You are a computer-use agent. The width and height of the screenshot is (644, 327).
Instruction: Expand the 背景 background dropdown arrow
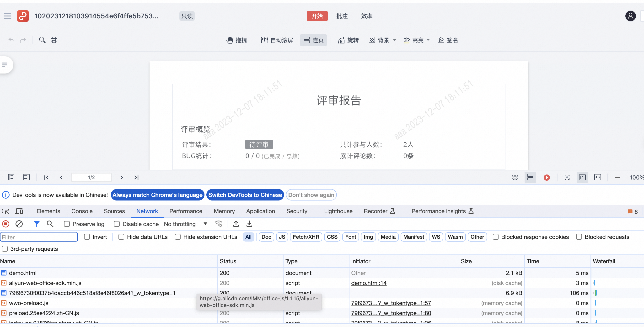point(395,40)
